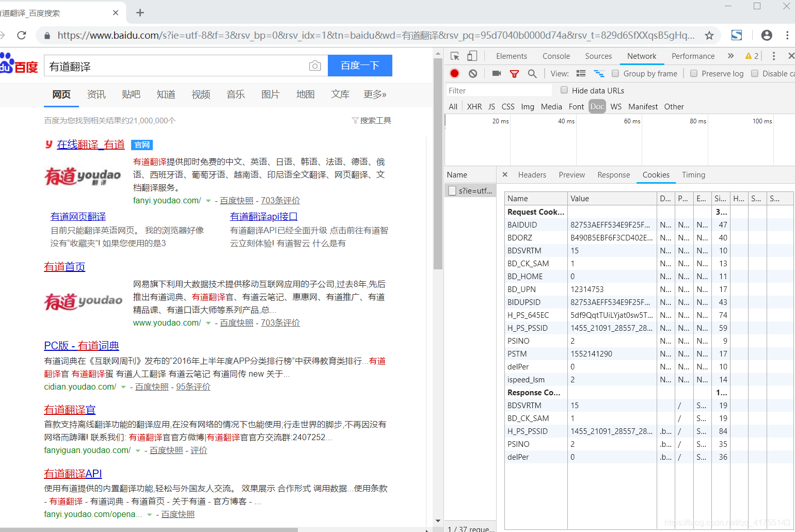Viewport: 795px width, 532px height.
Task: Sort cookies by the Value column header
Action: tap(612, 198)
